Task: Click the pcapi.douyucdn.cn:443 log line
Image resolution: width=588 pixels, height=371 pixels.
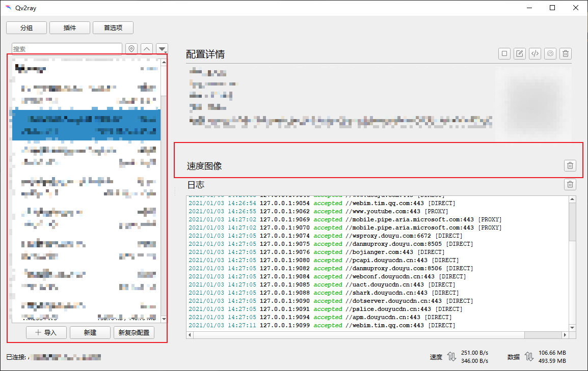Action: tap(324, 260)
